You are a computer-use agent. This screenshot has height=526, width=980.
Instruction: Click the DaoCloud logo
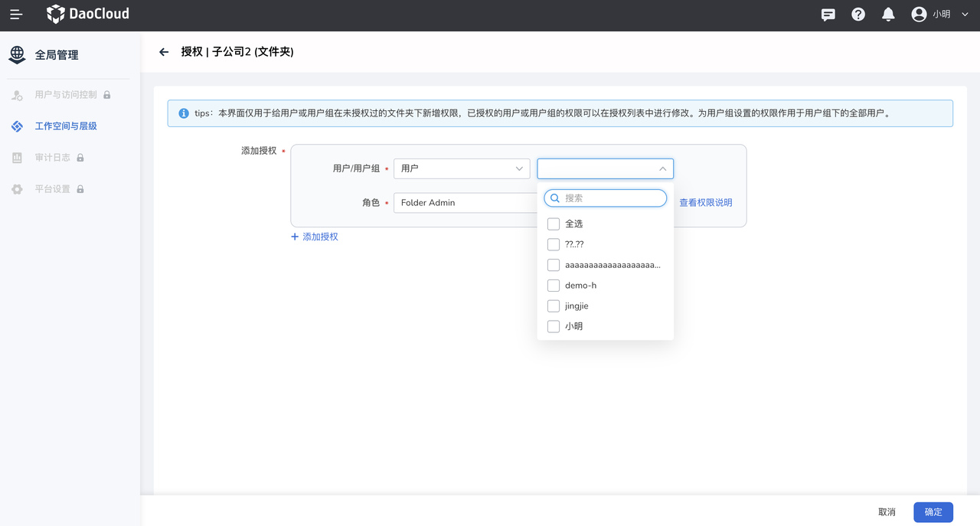(87, 14)
